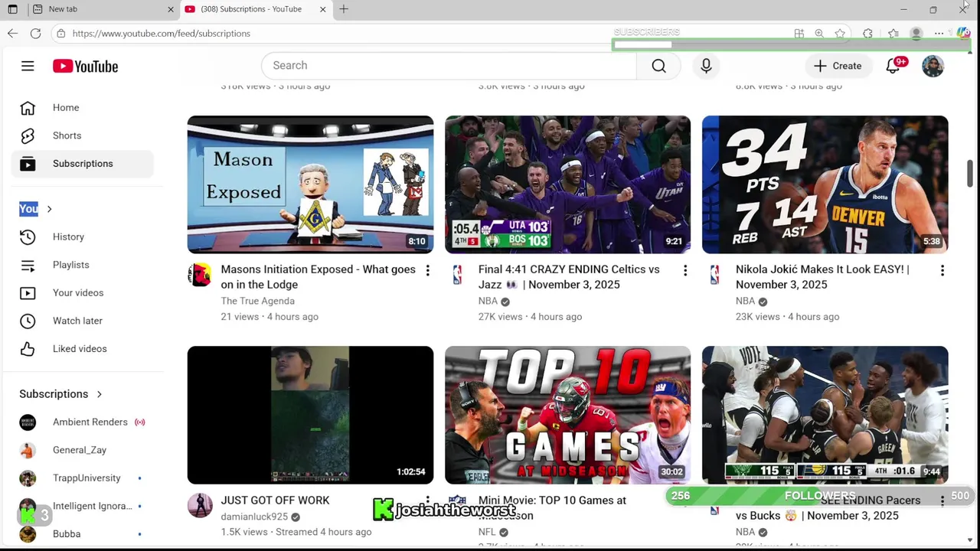Viewport: 980px width, 551px height.
Task: Click NBA avatar beside Nikola Jokić video
Action: (x=714, y=275)
